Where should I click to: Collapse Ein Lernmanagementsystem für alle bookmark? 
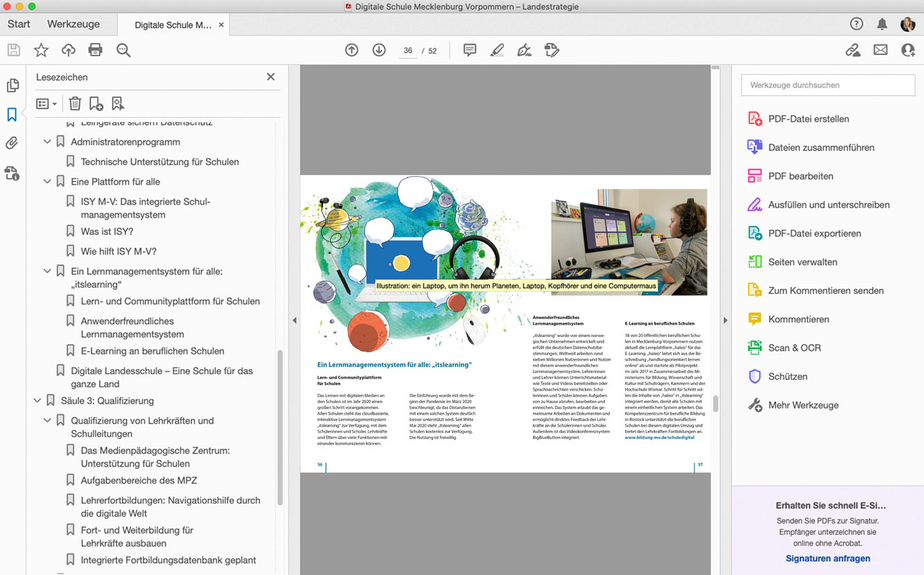pyautogui.click(x=47, y=271)
